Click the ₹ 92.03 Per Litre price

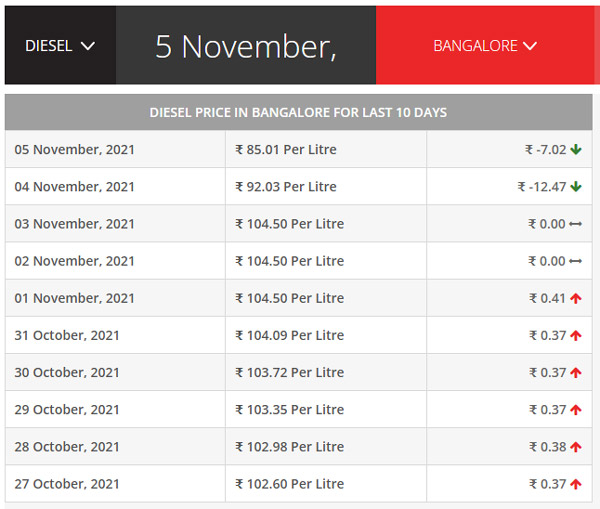(x=286, y=187)
